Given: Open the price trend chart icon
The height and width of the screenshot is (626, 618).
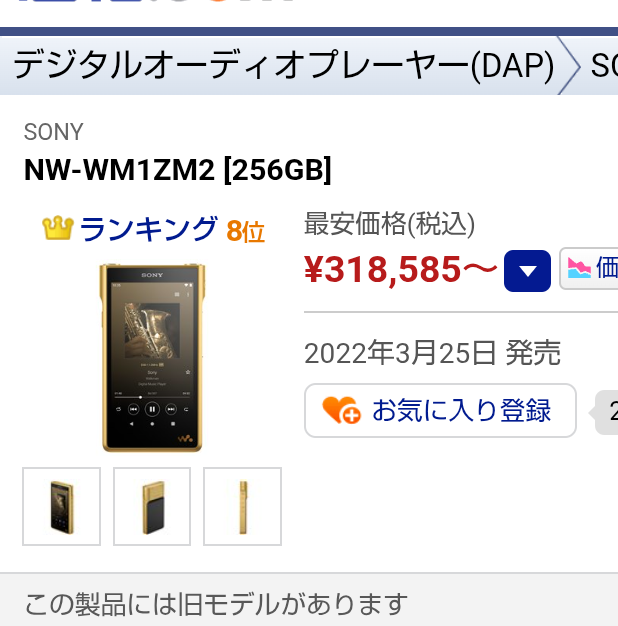Looking at the screenshot, I should click(x=579, y=268).
